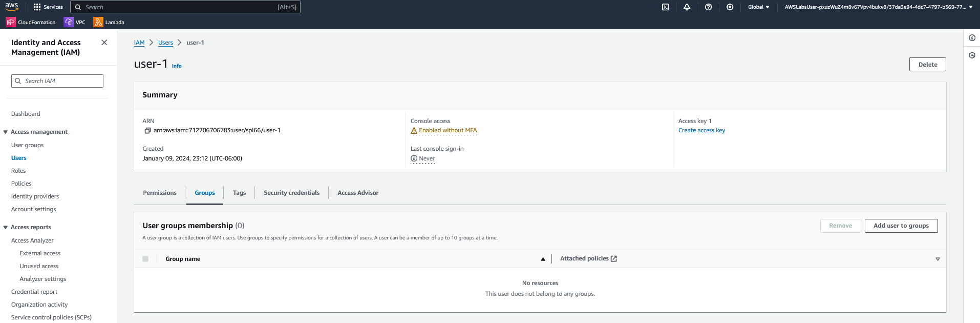Open the info panel icon on right edge

click(x=972, y=38)
